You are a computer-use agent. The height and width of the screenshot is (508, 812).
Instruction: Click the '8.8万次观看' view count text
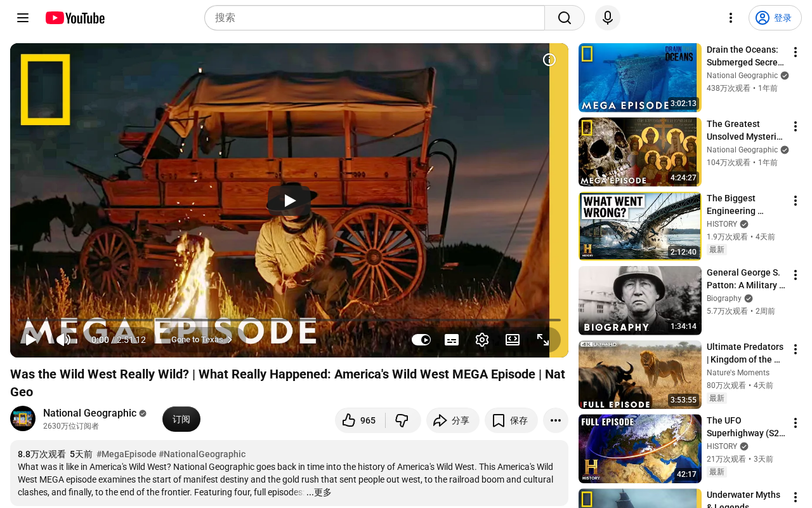[42, 454]
